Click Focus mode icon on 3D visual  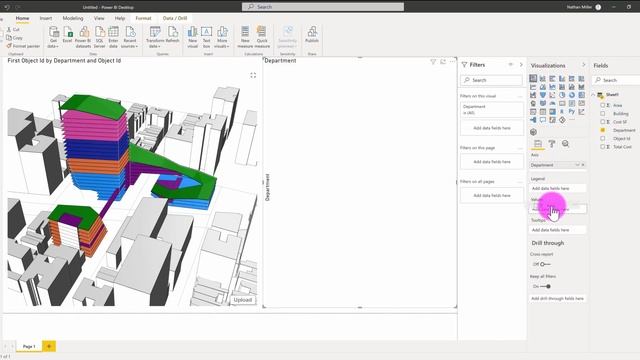[253, 75]
